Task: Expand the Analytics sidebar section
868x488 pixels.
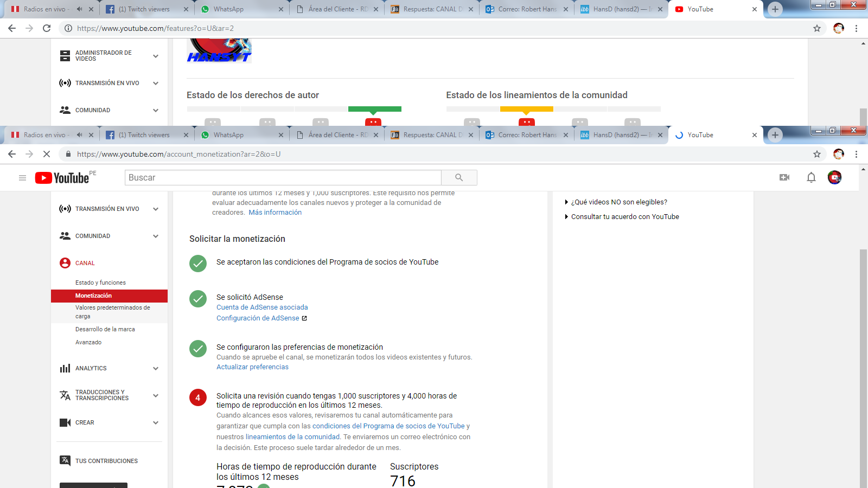Action: pyautogui.click(x=156, y=368)
